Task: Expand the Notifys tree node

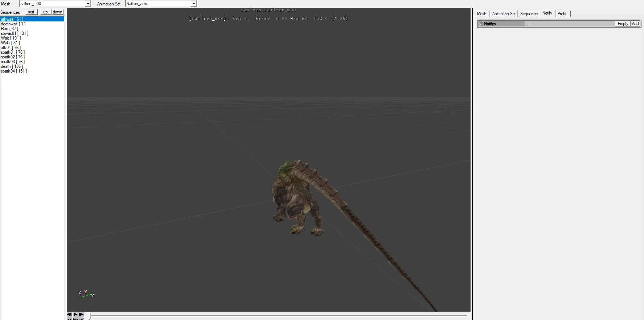Action: [481, 24]
